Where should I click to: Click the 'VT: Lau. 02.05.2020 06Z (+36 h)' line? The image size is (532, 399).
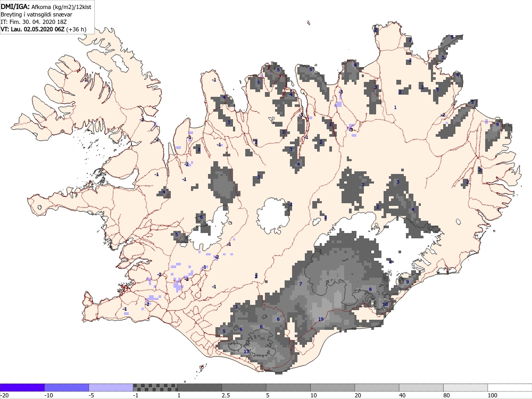44,29
